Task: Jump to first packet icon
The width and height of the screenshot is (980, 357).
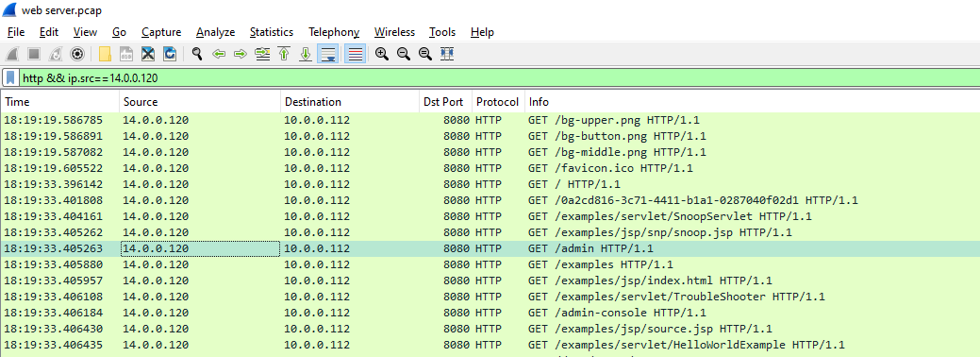Action: coord(284,54)
